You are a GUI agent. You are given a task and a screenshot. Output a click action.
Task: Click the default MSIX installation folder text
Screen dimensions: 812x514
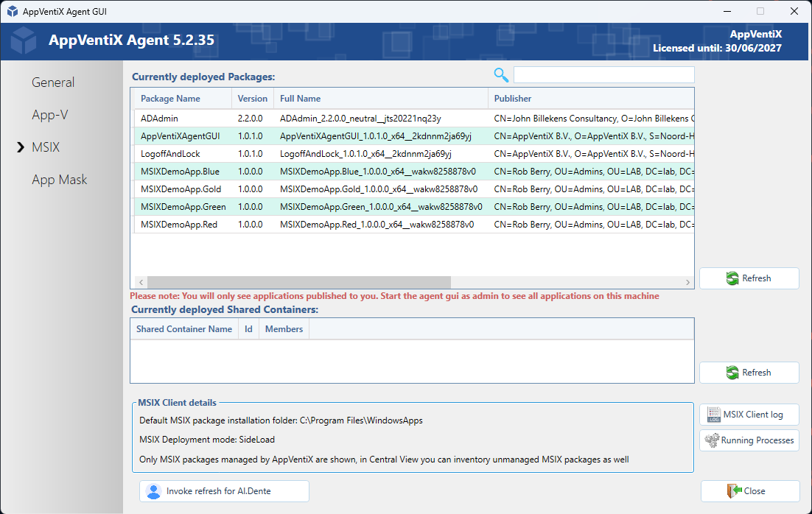(281, 420)
